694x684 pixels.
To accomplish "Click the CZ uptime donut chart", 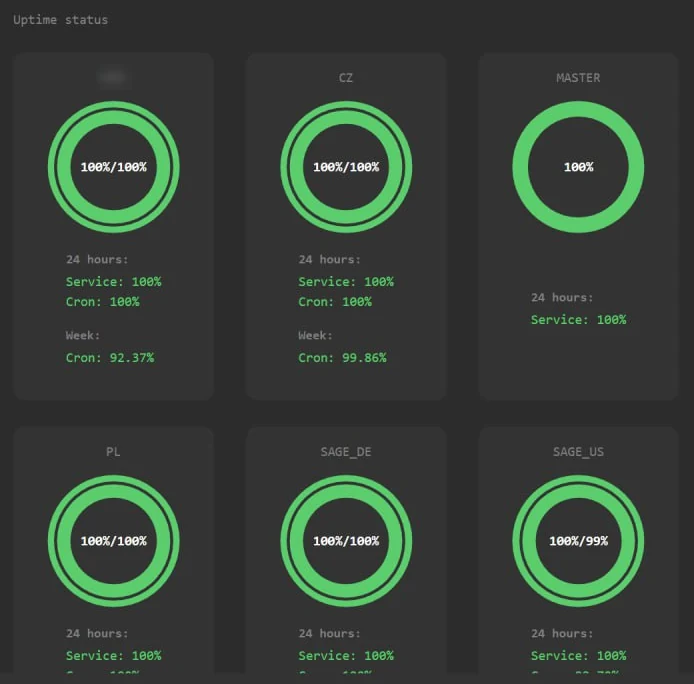I will coord(346,167).
